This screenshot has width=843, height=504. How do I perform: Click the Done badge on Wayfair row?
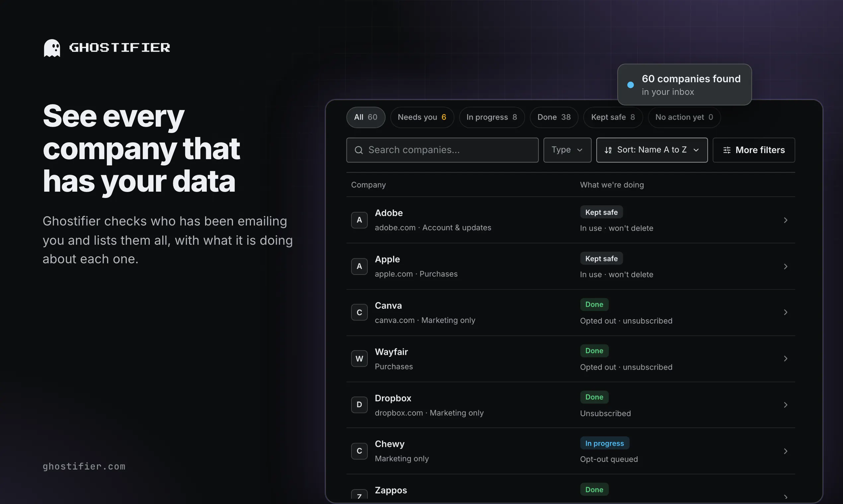(x=594, y=351)
